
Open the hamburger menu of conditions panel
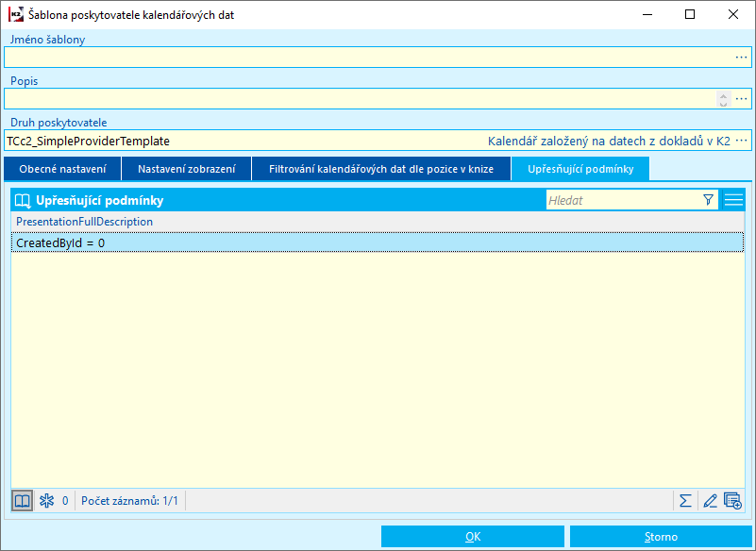click(733, 200)
